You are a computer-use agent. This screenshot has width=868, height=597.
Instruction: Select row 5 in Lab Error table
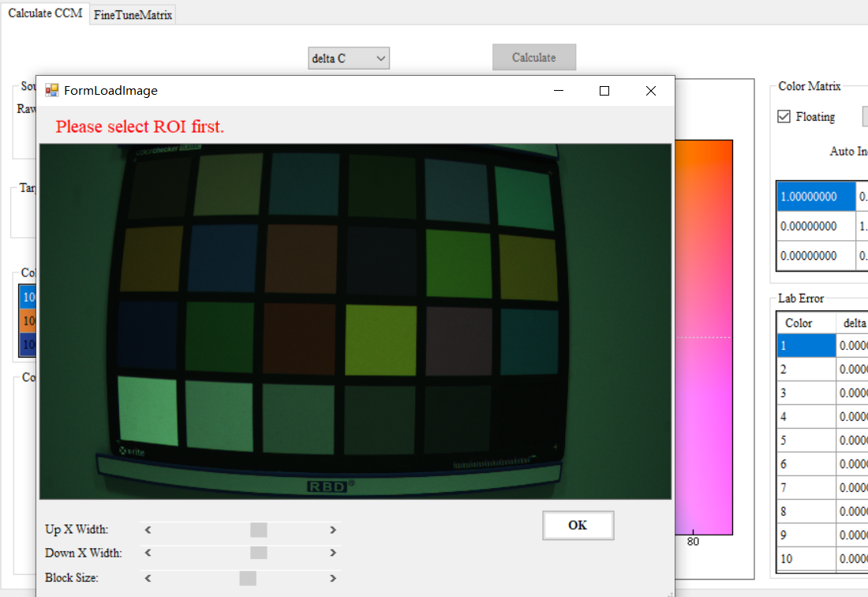[x=806, y=440]
